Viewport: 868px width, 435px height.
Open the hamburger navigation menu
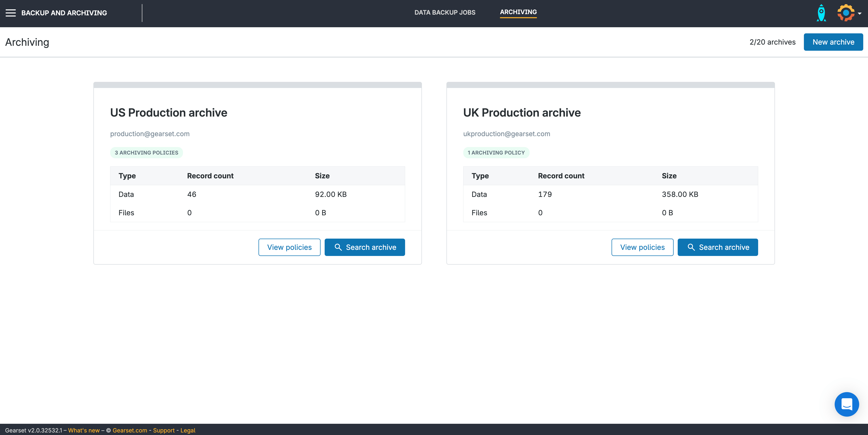(x=10, y=13)
